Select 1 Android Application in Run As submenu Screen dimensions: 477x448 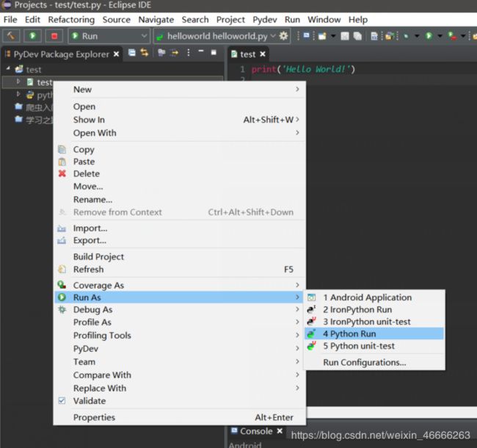374,297
